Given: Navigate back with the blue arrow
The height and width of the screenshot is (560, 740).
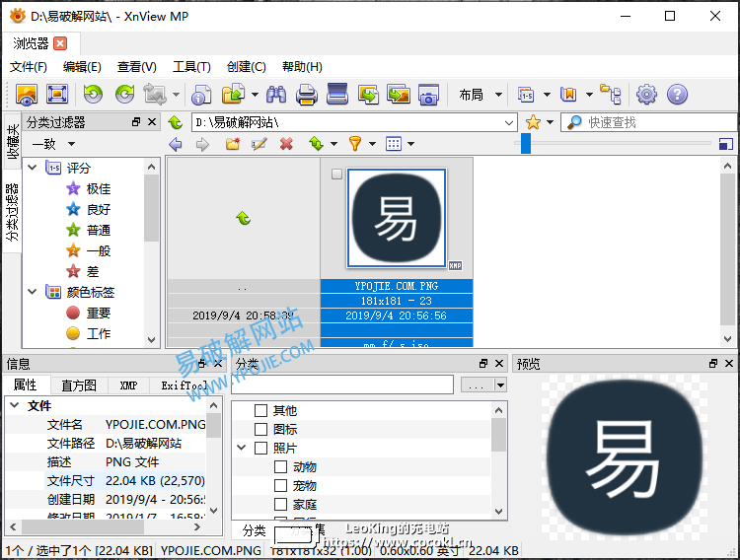Looking at the screenshot, I should (x=176, y=144).
